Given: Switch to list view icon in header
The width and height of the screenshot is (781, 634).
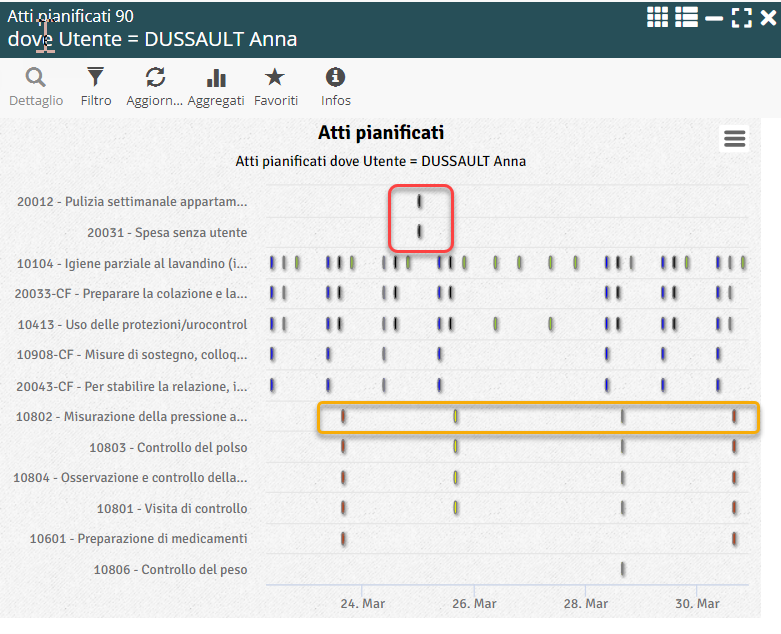Looking at the screenshot, I should pyautogui.click(x=686, y=17).
